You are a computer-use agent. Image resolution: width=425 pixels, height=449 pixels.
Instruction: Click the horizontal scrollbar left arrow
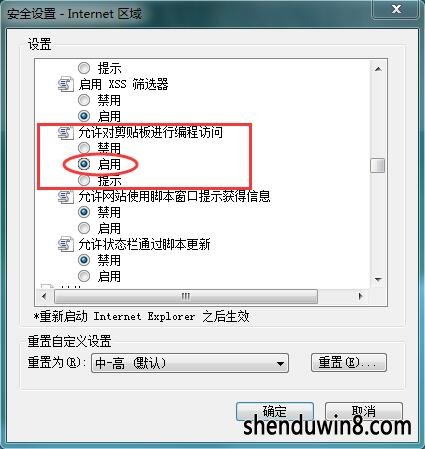click(x=44, y=296)
